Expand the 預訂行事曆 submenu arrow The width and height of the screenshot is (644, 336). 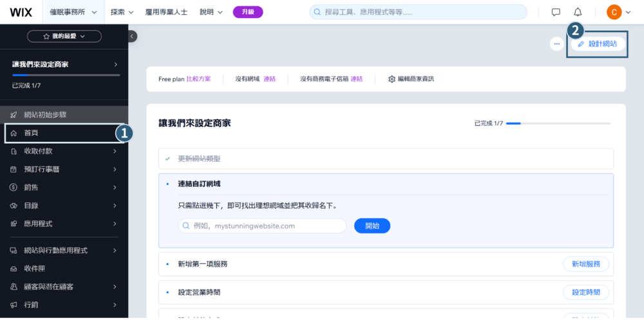tap(115, 170)
